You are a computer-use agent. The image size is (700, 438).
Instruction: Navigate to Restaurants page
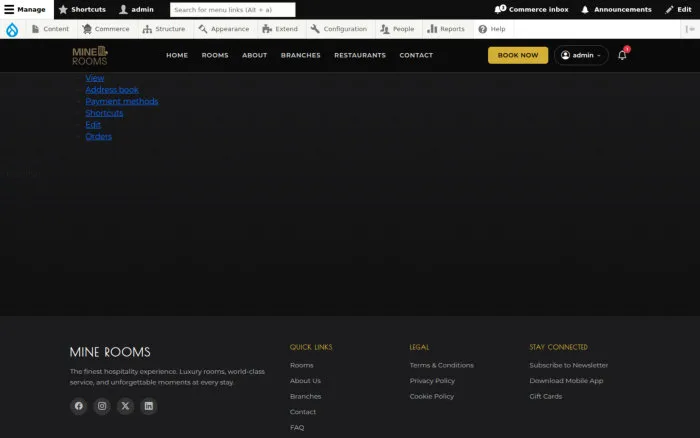click(360, 55)
